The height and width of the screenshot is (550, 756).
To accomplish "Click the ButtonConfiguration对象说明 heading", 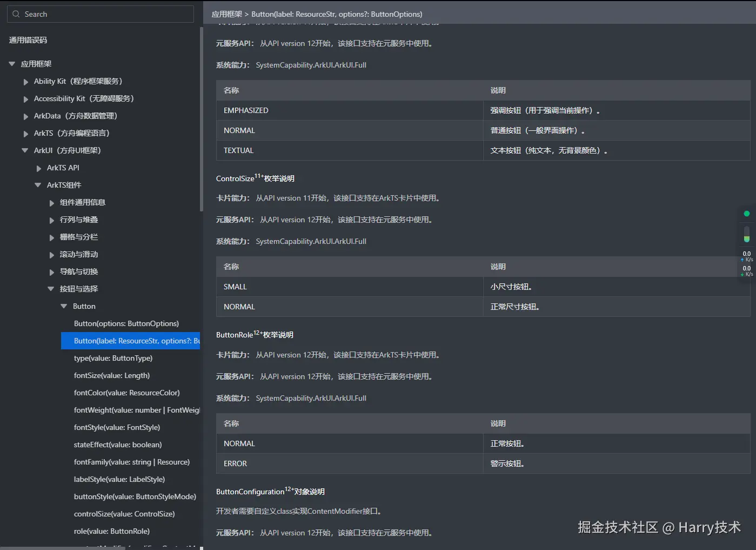I will [x=270, y=491].
